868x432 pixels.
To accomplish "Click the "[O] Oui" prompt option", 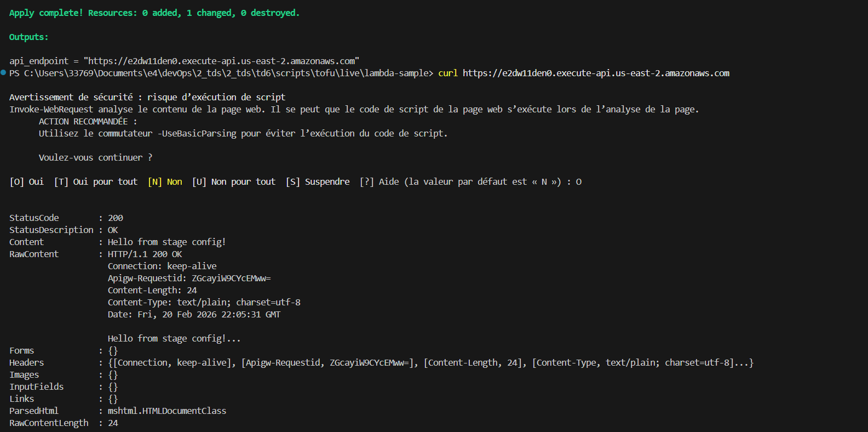I will tap(27, 181).
